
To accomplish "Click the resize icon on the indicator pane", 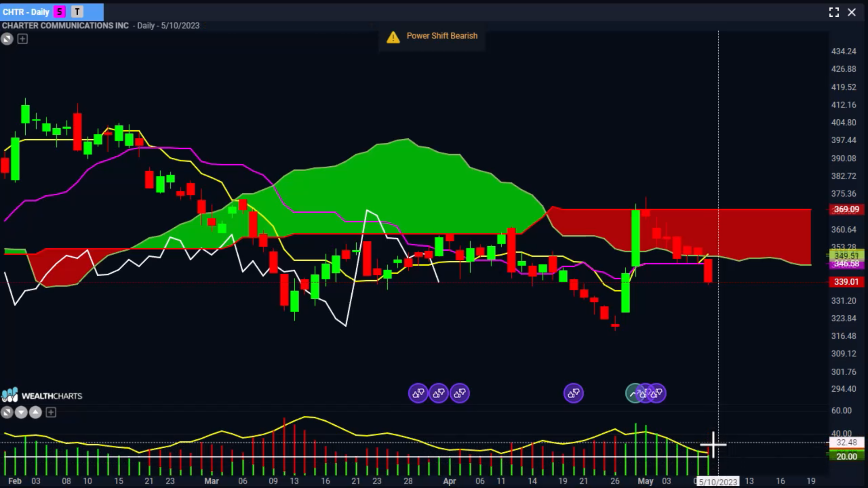I will 7,412.
